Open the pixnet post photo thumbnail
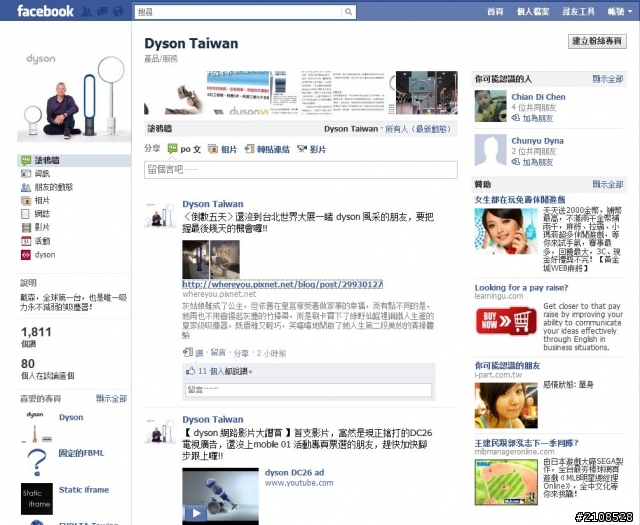 coord(211,259)
